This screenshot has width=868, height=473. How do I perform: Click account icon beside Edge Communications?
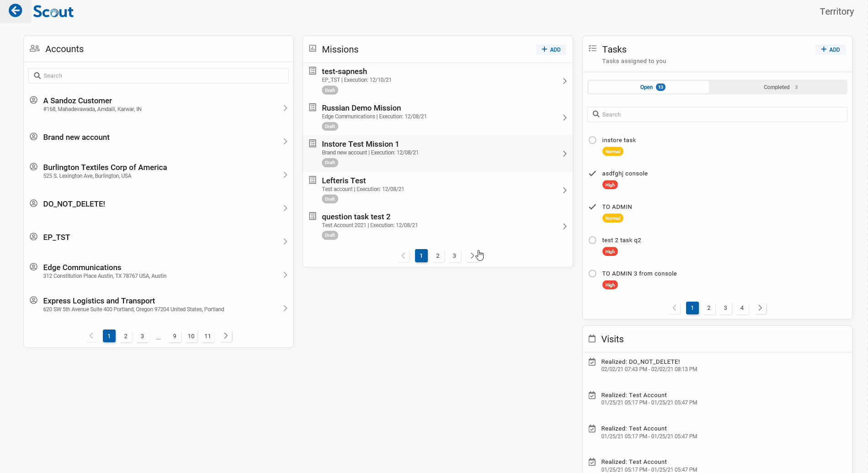[33, 267]
